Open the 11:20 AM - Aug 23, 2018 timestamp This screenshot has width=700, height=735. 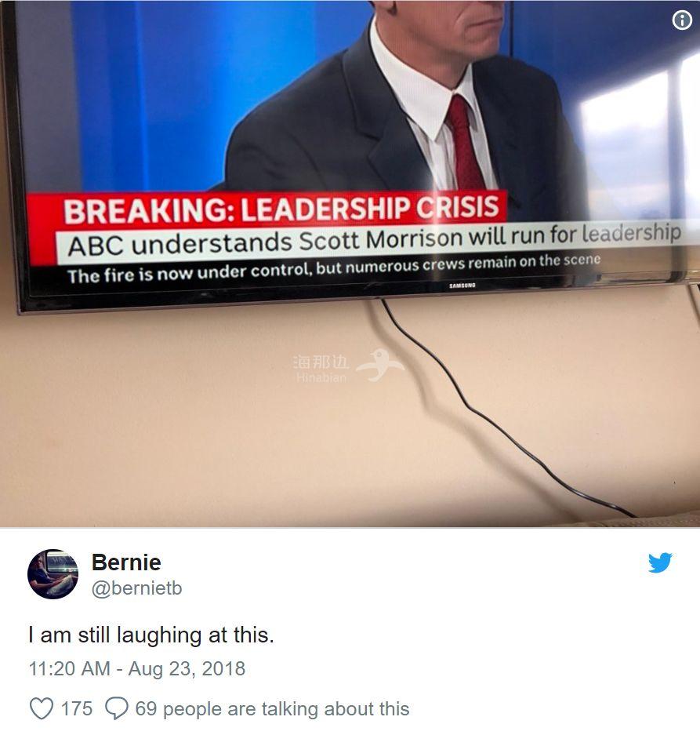click(137, 668)
